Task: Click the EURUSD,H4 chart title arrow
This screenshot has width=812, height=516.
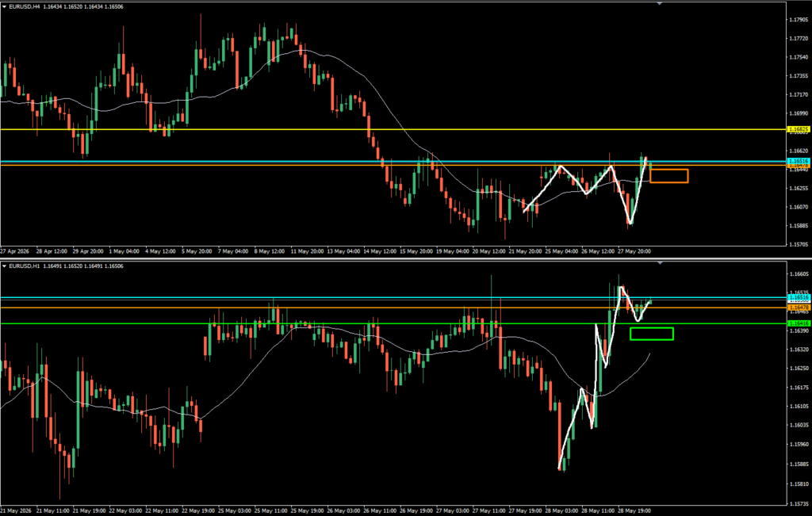Action: click(x=4, y=6)
